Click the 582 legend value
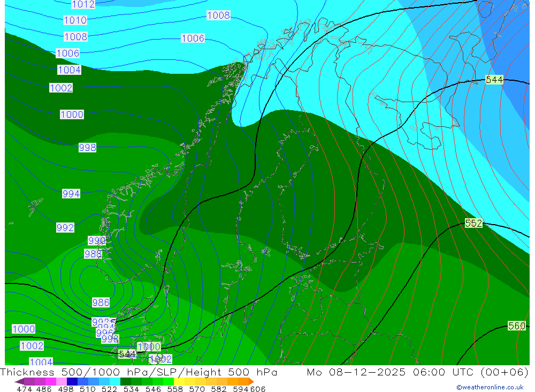This screenshot has height=392, width=535. tap(219, 389)
